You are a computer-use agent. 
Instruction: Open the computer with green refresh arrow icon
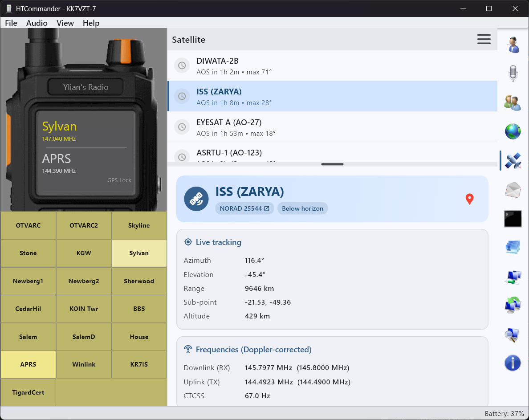[513, 305]
